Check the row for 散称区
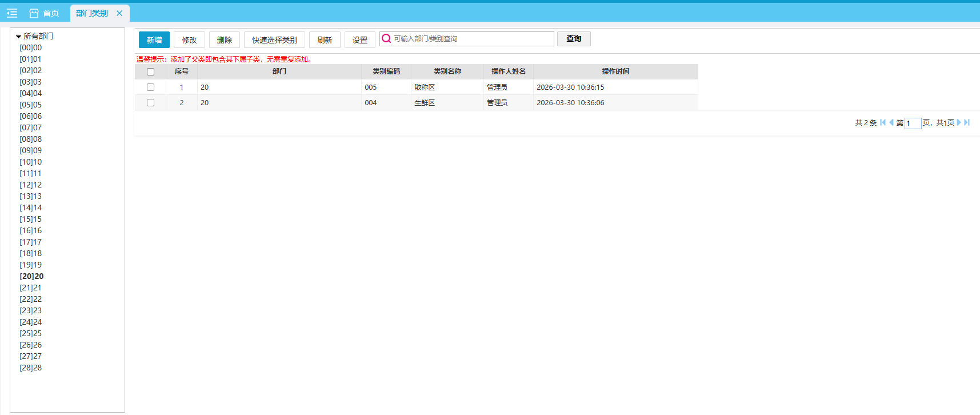 (x=150, y=87)
